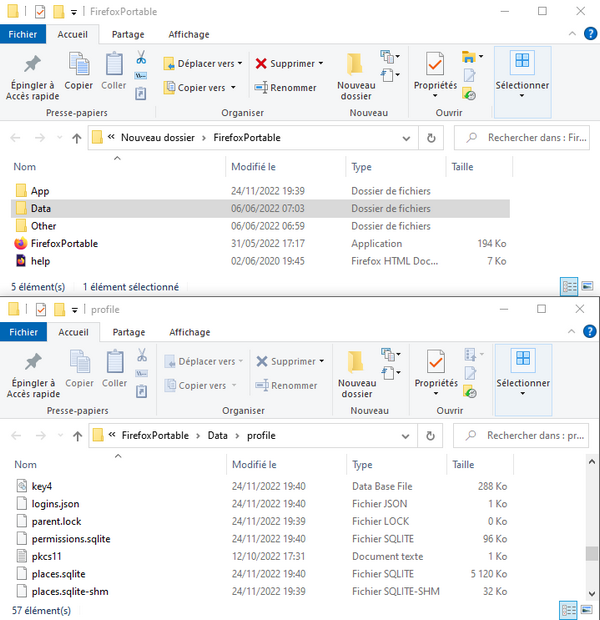The image size is (600, 620).
Task: Open Fichier menu in profile window
Action: [24, 332]
